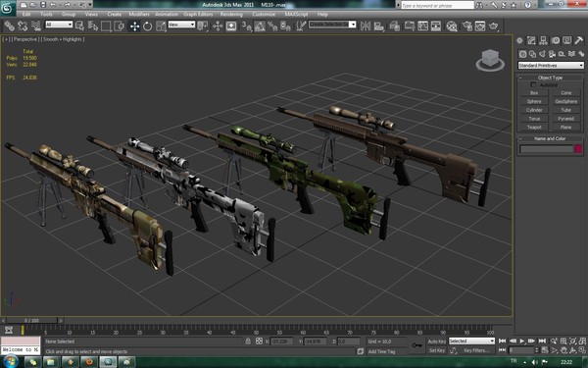Screen dimensions: 588x368
Task: Click the object color swatch
Action: click(578, 149)
